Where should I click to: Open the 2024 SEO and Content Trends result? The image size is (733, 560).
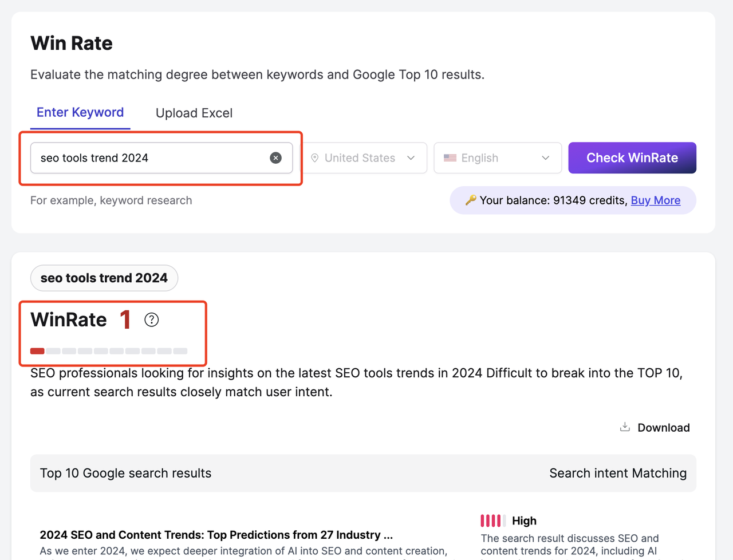point(216,535)
